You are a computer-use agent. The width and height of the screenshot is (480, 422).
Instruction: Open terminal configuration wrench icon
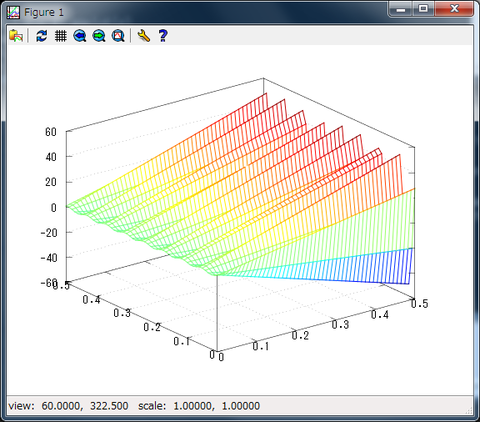[x=144, y=35]
